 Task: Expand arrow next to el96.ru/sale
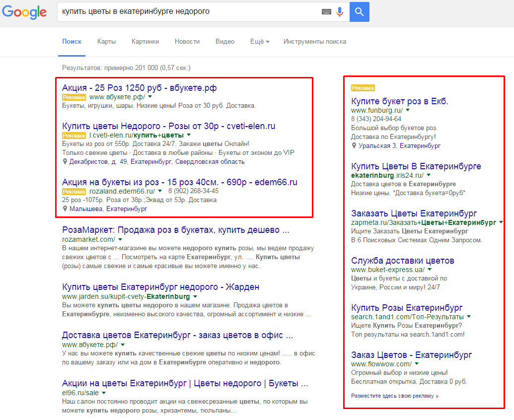click(x=104, y=393)
